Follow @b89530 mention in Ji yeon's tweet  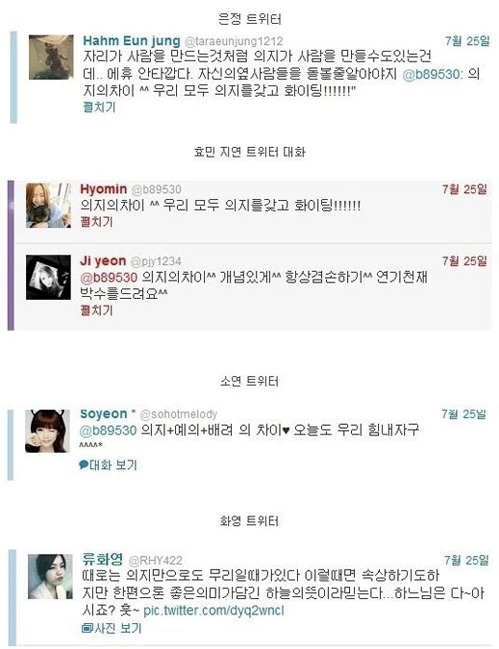click(x=108, y=277)
